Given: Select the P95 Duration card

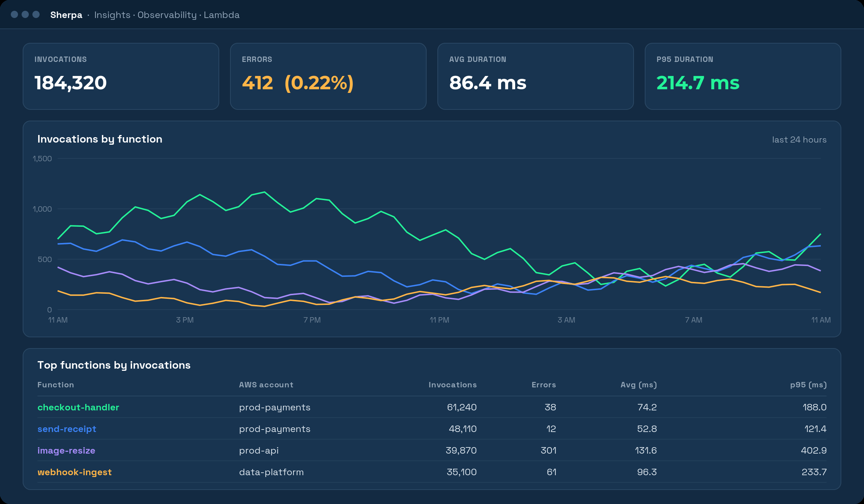Looking at the screenshot, I should click(x=743, y=76).
